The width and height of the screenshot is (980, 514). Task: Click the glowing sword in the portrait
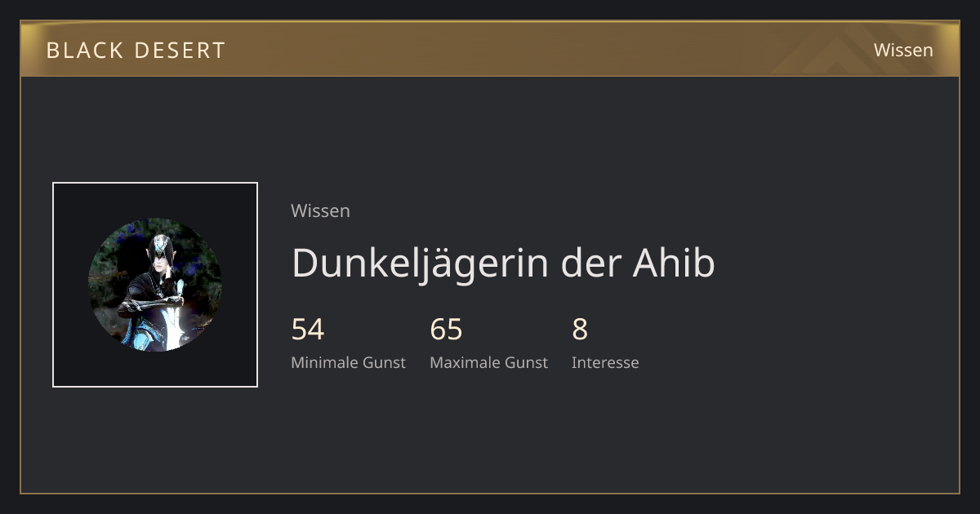pyautogui.click(x=173, y=322)
